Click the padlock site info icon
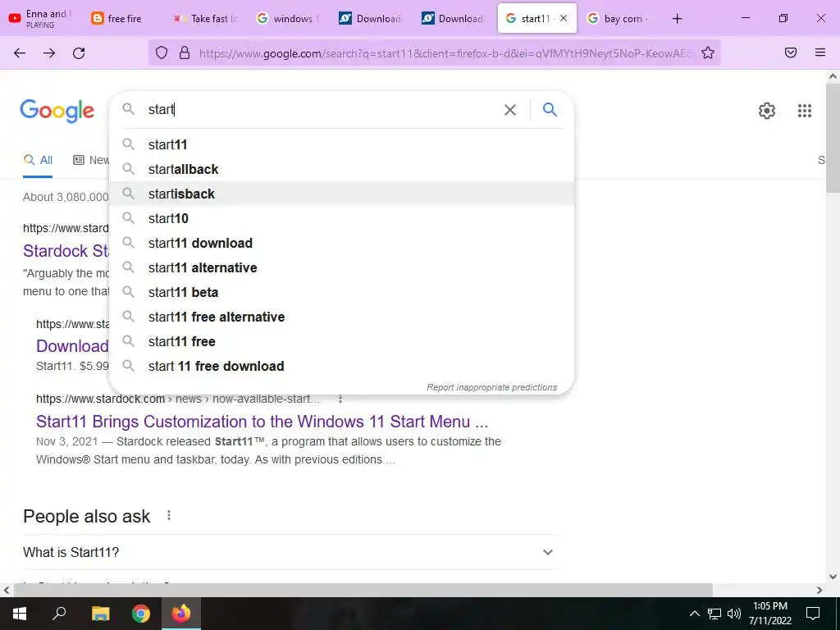840x630 pixels. (x=185, y=52)
